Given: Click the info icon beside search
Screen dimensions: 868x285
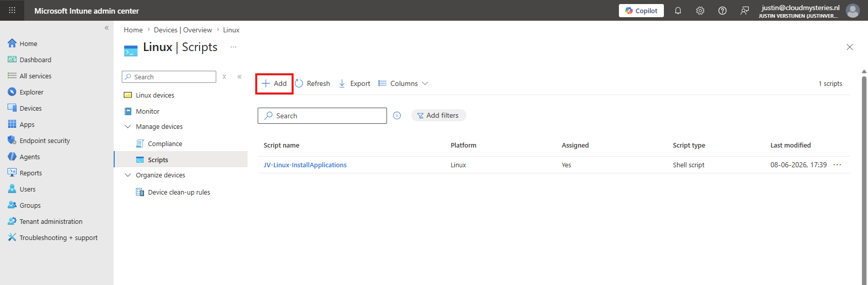Looking at the screenshot, I should click(x=397, y=116).
